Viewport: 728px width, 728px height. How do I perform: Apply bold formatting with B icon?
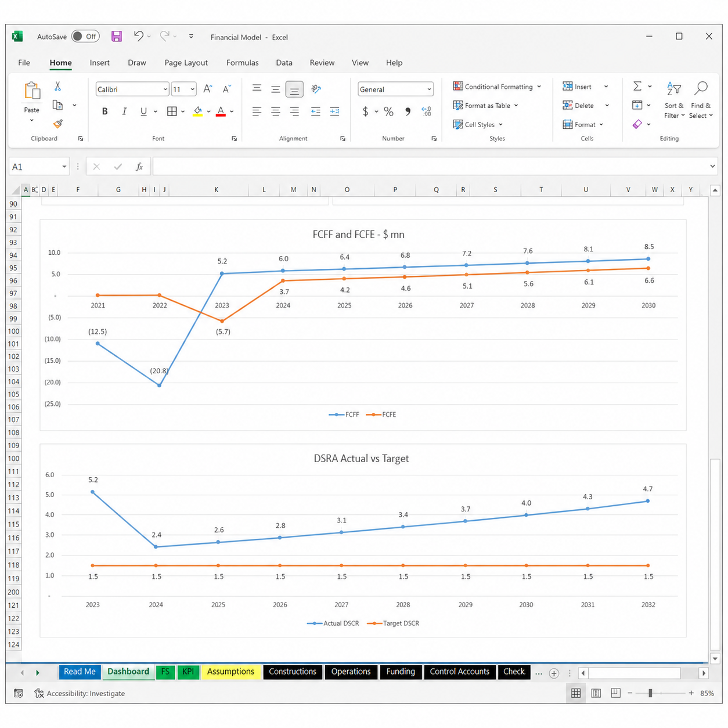pos(104,111)
